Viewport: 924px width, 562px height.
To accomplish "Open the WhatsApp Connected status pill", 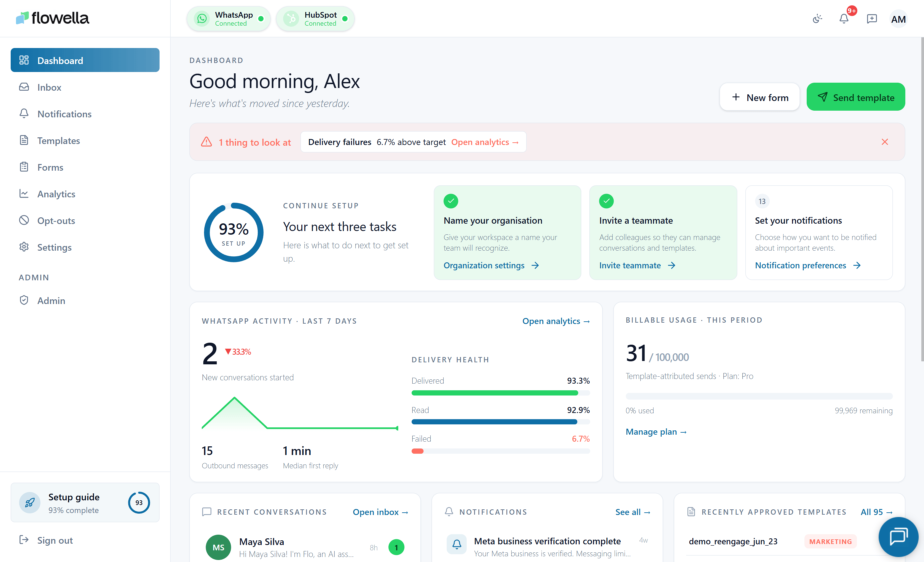I will click(x=228, y=19).
